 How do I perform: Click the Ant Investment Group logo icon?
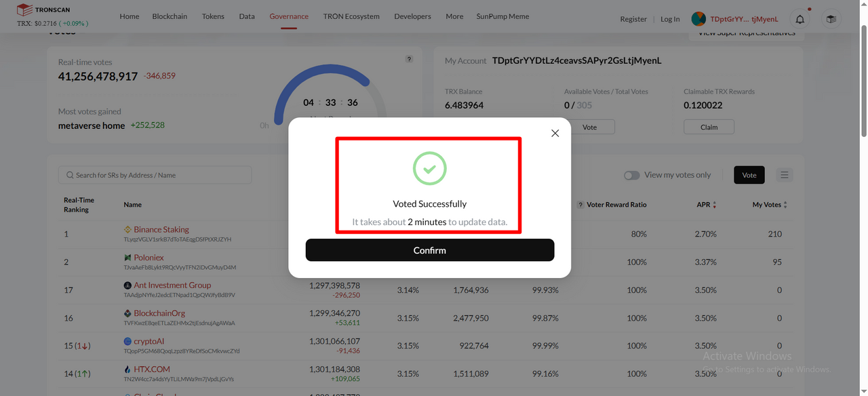(x=127, y=285)
